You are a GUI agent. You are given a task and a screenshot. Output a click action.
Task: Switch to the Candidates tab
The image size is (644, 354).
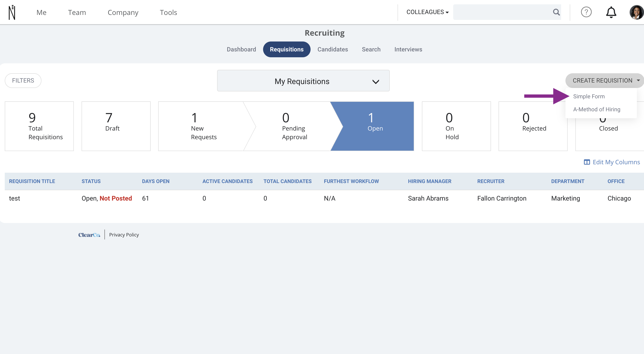coord(333,49)
